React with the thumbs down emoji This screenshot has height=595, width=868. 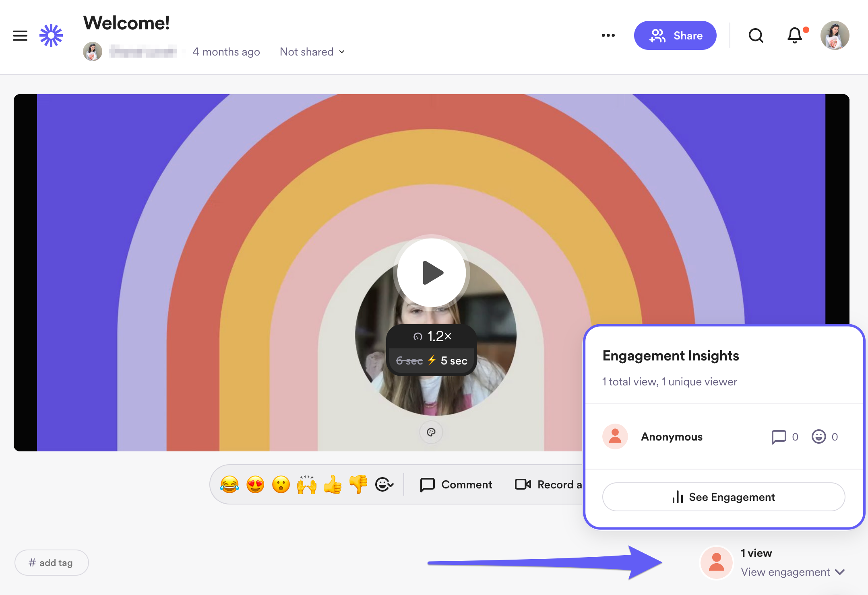(358, 484)
